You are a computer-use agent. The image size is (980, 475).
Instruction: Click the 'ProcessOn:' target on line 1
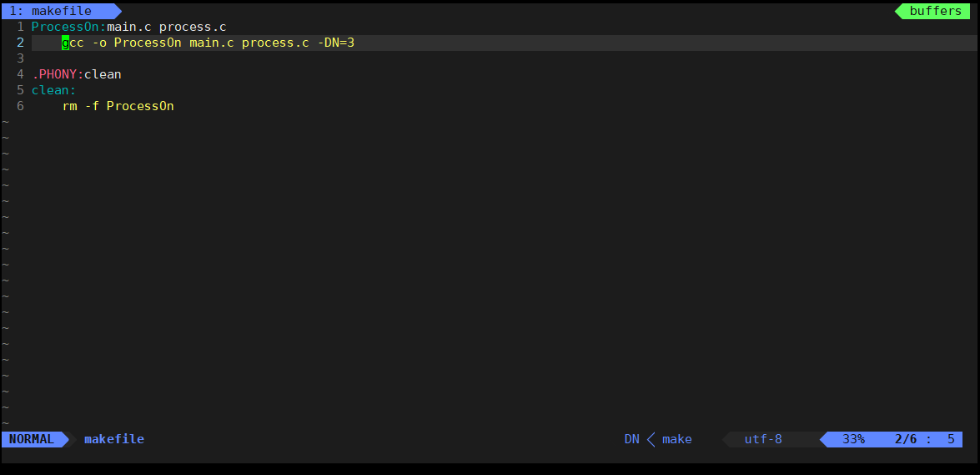68,27
